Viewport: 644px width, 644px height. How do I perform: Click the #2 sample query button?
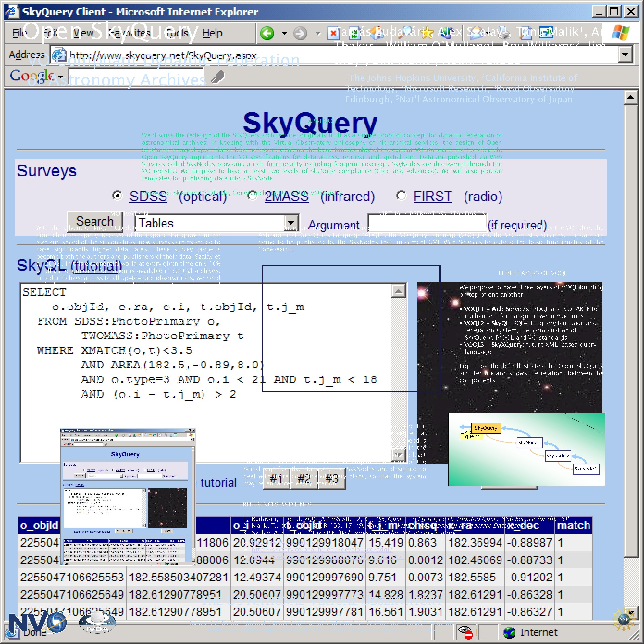[x=304, y=479]
